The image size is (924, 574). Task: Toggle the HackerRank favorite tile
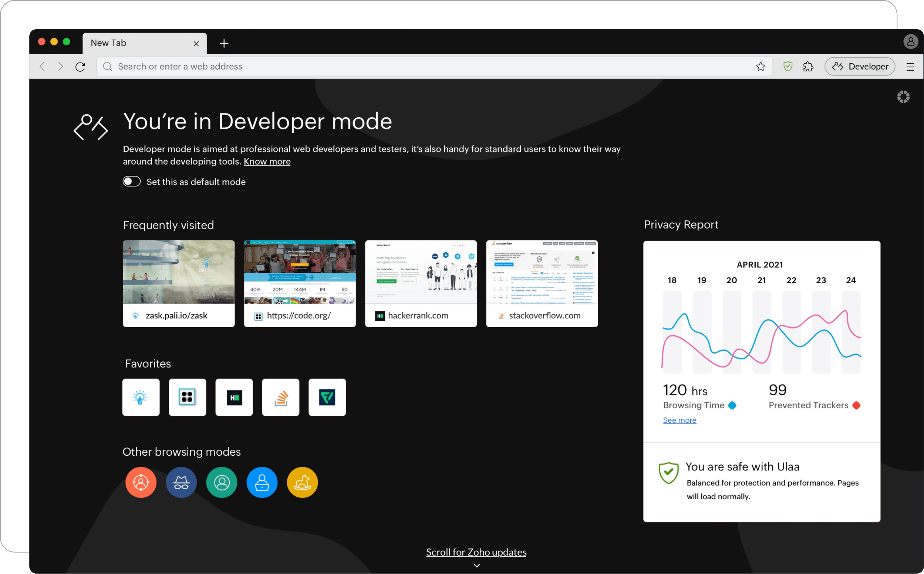(x=234, y=397)
